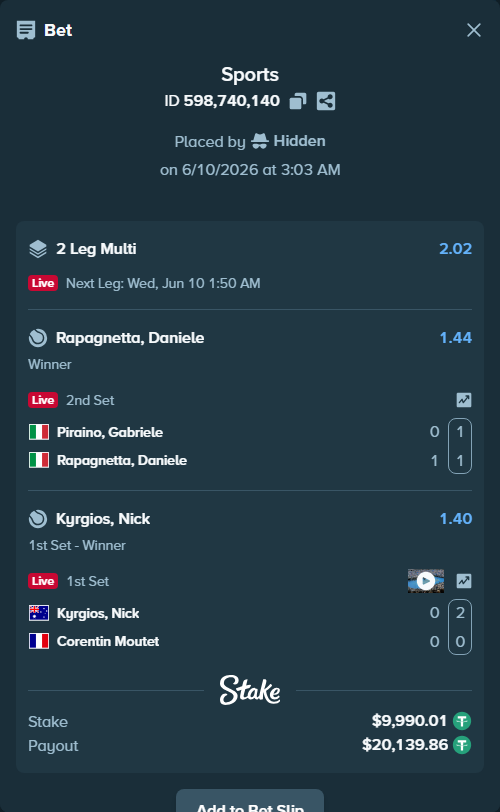Open stats chart for Kyrgios vs Moutet

(x=464, y=581)
